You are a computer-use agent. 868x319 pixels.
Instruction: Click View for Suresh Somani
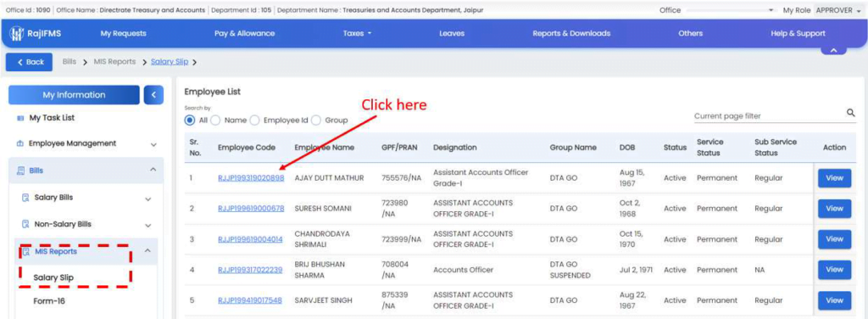click(x=834, y=209)
